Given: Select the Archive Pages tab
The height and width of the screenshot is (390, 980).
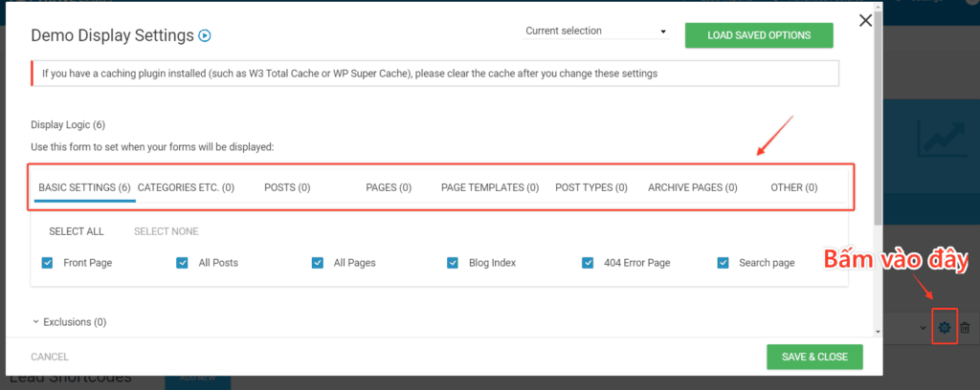Looking at the screenshot, I should click(x=693, y=187).
